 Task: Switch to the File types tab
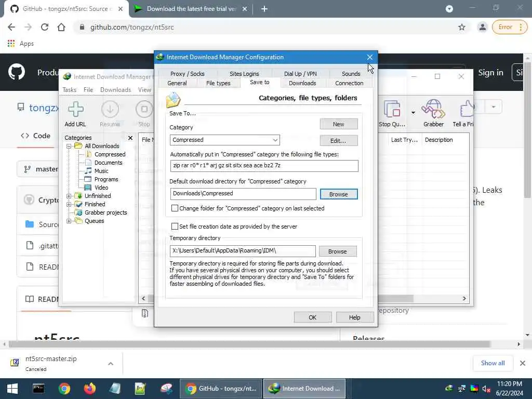pyautogui.click(x=218, y=83)
